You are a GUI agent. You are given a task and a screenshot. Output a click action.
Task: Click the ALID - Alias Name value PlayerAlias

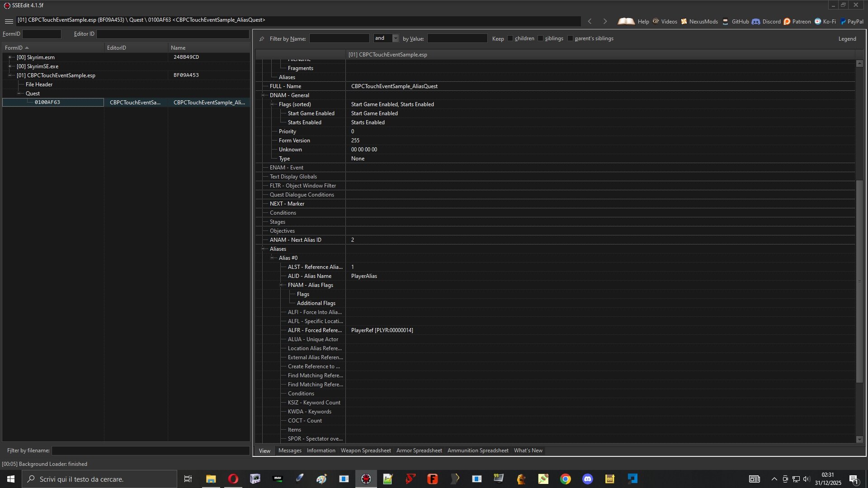[x=364, y=276]
